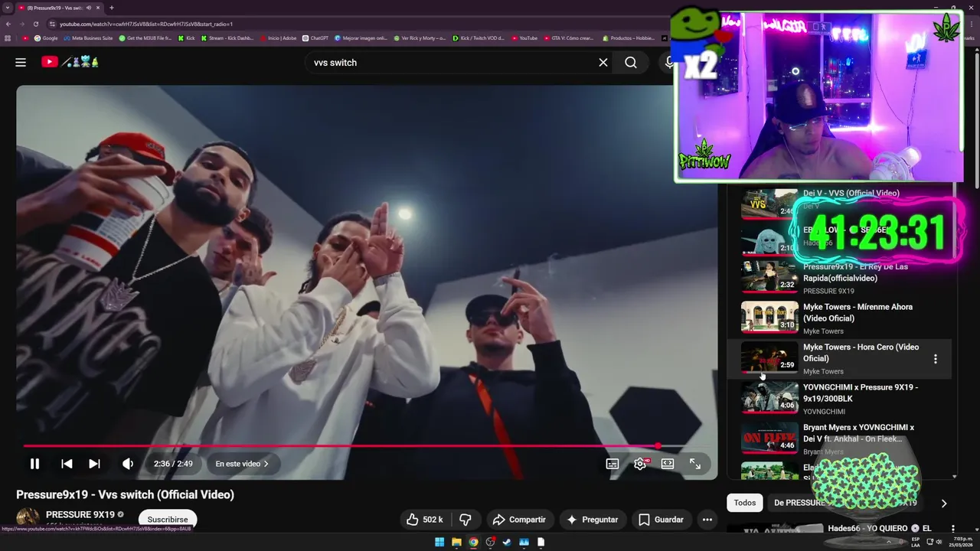Mute tab via speaker icon on tab
The width and height of the screenshot is (980, 551).
89,8
